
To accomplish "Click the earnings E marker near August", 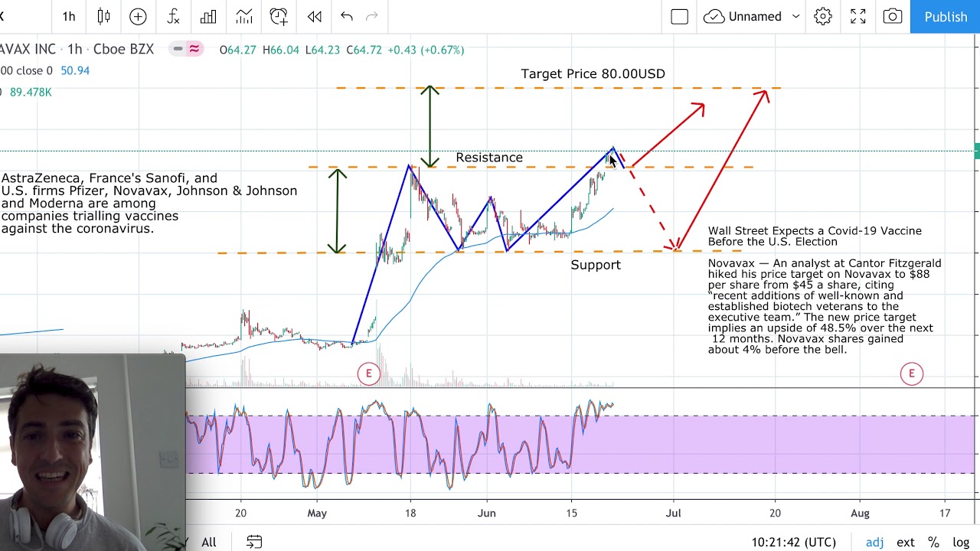I will (x=911, y=373).
